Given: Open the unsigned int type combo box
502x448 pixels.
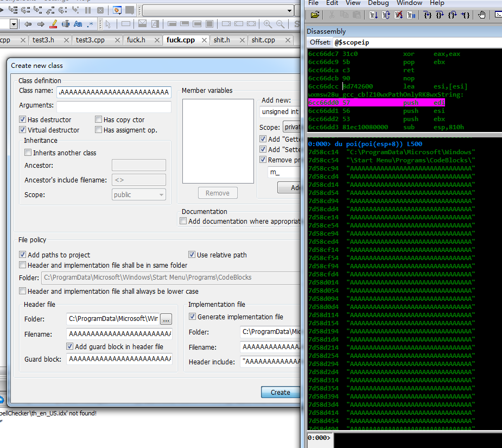Looking at the screenshot, I should (x=280, y=111).
